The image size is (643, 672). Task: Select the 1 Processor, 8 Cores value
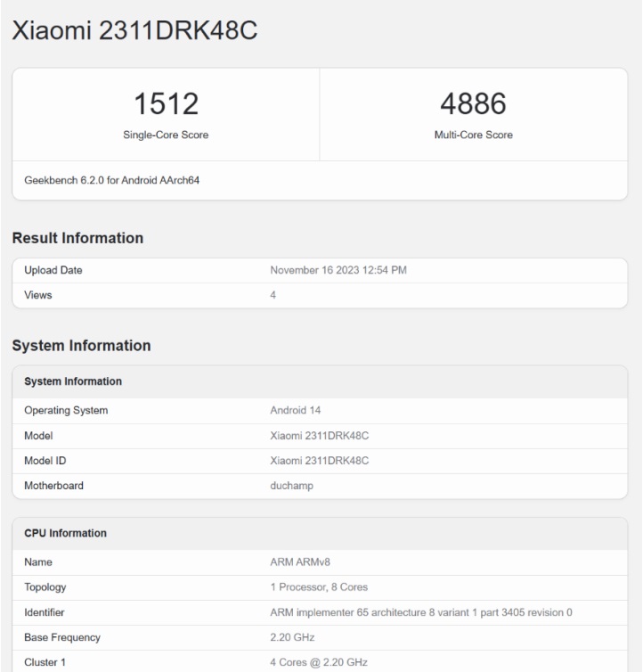[319, 587]
